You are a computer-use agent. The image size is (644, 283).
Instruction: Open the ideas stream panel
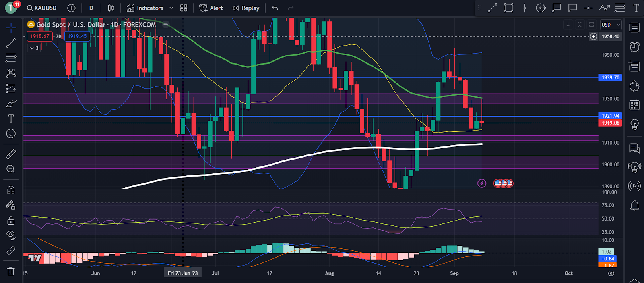click(634, 167)
